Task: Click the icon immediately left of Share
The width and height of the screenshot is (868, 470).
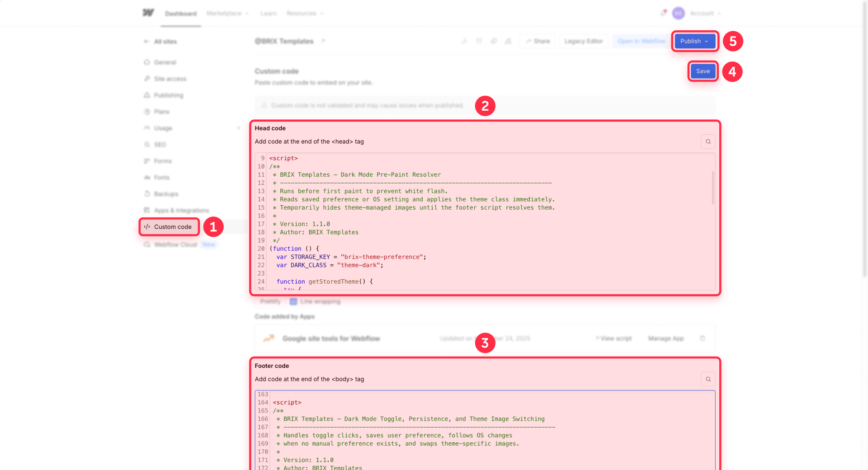Action: click(508, 41)
